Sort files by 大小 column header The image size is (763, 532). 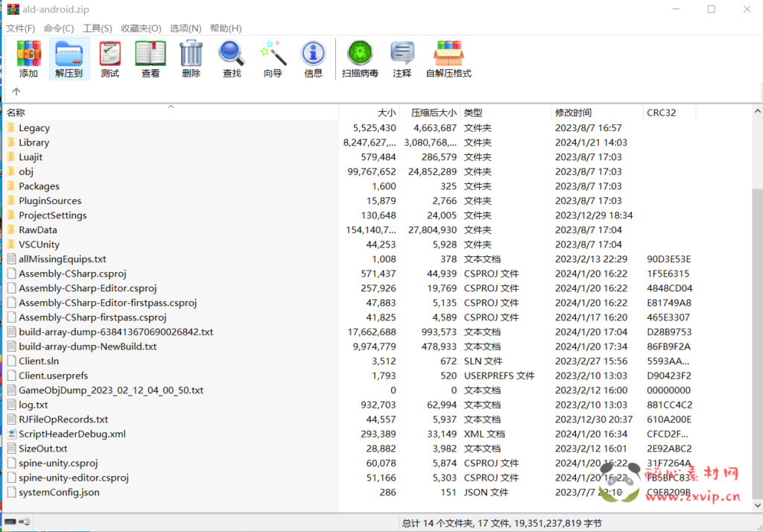pos(386,113)
